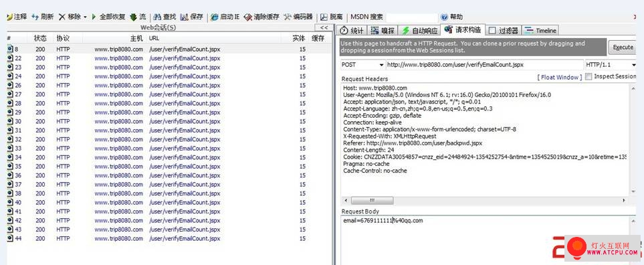Toggle the 过滤器 filters tab checkbox
644x265 pixels.
pyautogui.click(x=492, y=30)
